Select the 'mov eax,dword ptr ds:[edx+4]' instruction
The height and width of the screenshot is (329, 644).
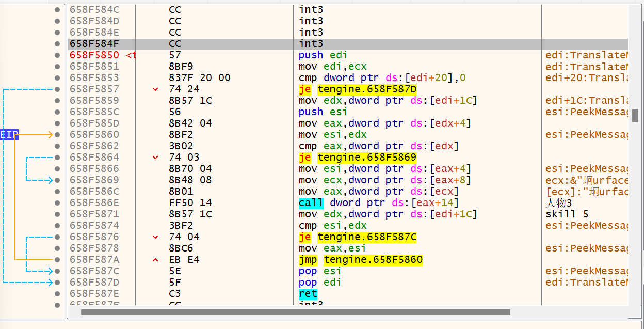[x=385, y=123]
